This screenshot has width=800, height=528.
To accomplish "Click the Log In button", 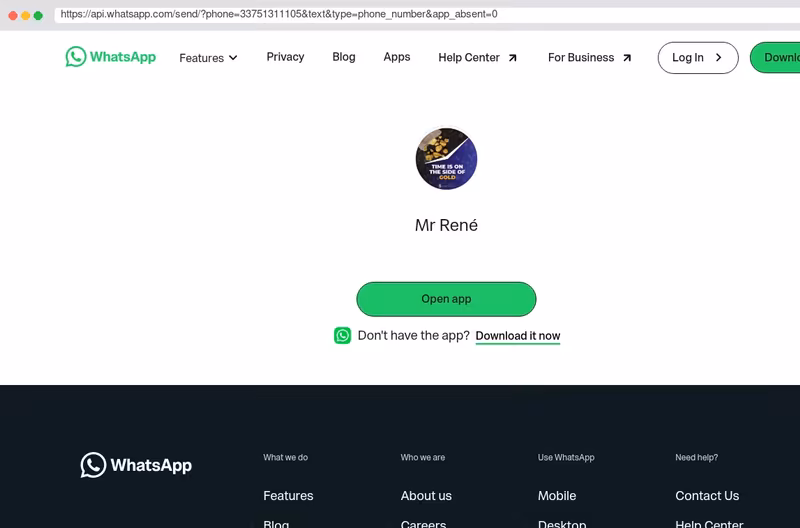I will click(697, 58).
